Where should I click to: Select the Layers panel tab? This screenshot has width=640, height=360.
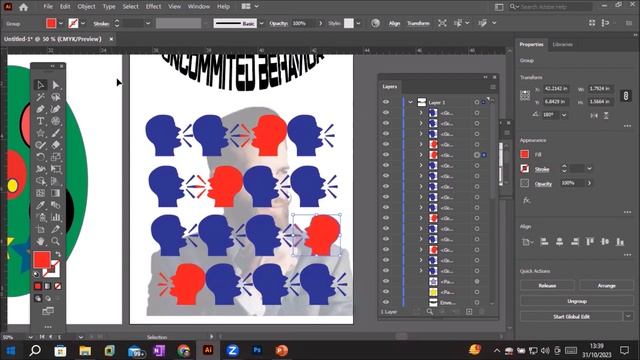point(389,87)
